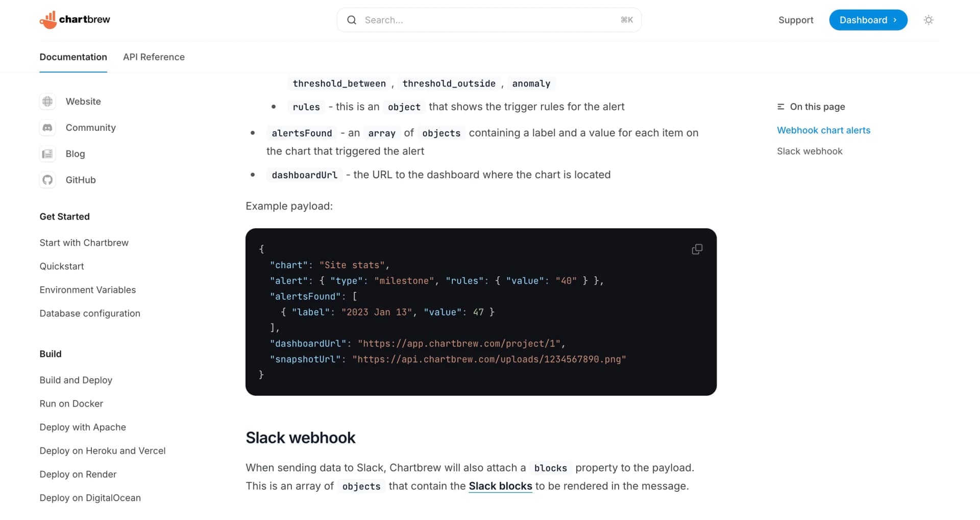Follow the Slack blocks hyperlink
Image resolution: width=980 pixels, height=520 pixels.
pos(500,486)
